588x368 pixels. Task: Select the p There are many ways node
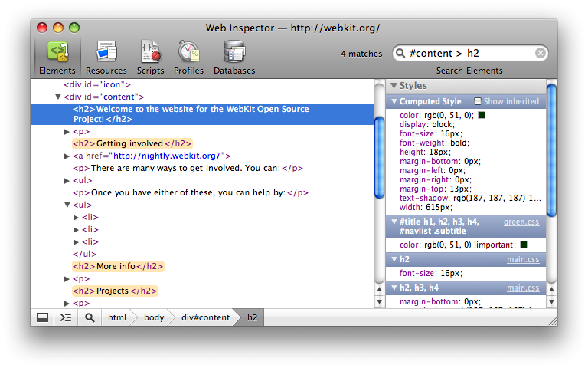[x=188, y=168]
